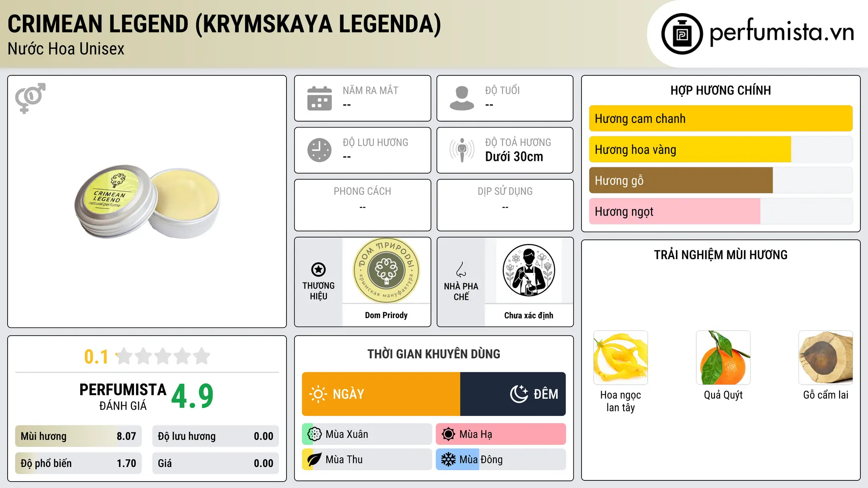The width and height of the screenshot is (868, 488).
Task: Click the flower icon for Mùa Xuân
Action: 314,434
